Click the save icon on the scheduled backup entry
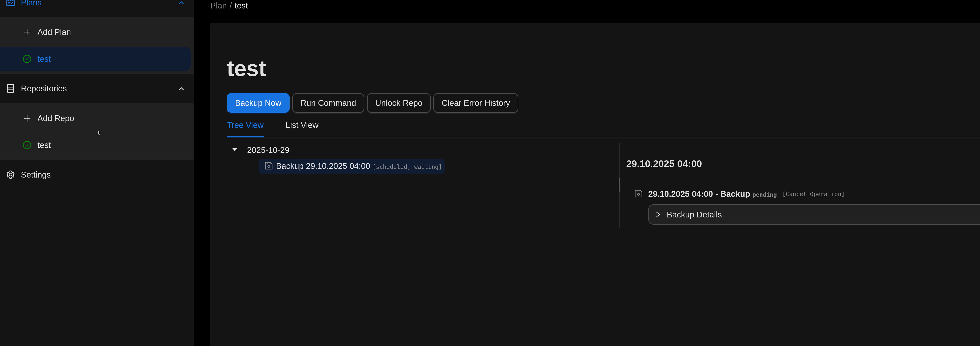Viewport: 980px width, 346px height. pyautogui.click(x=269, y=166)
